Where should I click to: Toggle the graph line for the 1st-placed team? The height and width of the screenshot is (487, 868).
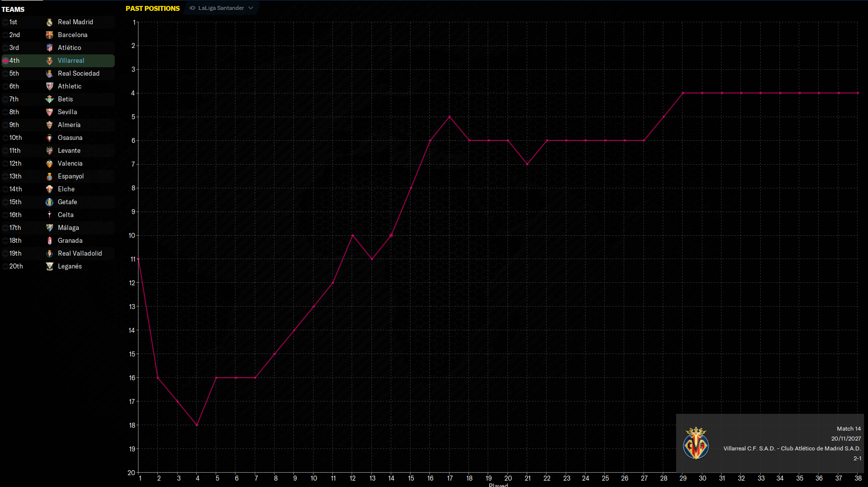(x=5, y=22)
